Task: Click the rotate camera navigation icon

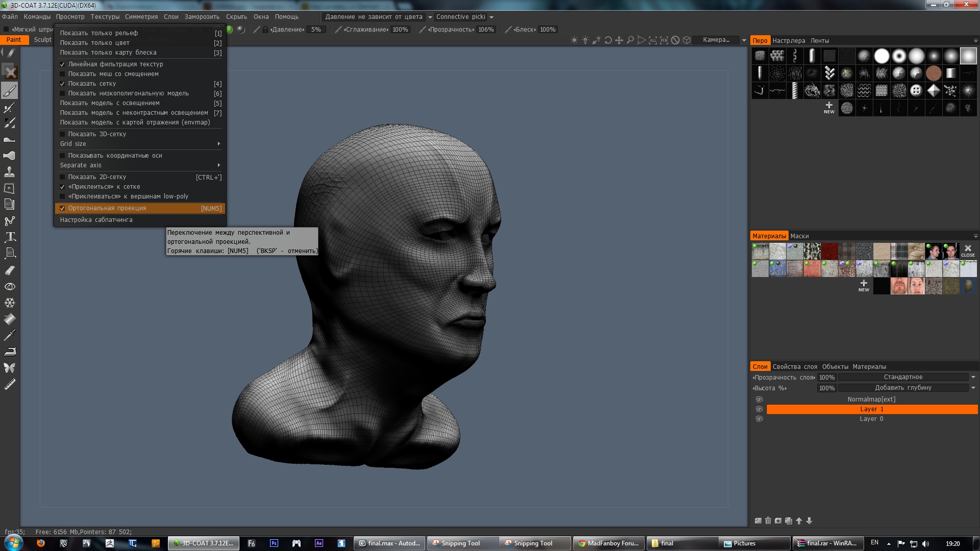Action: click(x=608, y=40)
